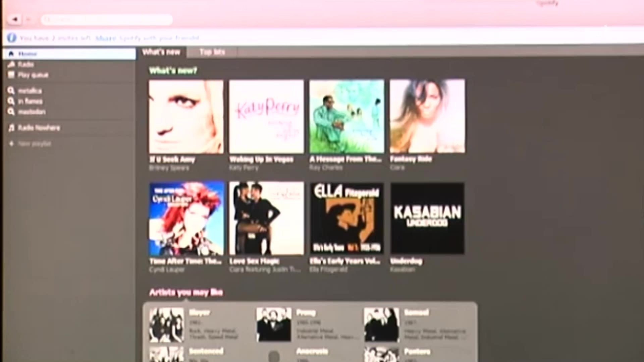Click search icon beside metallica
The height and width of the screenshot is (362, 644).
click(x=11, y=91)
